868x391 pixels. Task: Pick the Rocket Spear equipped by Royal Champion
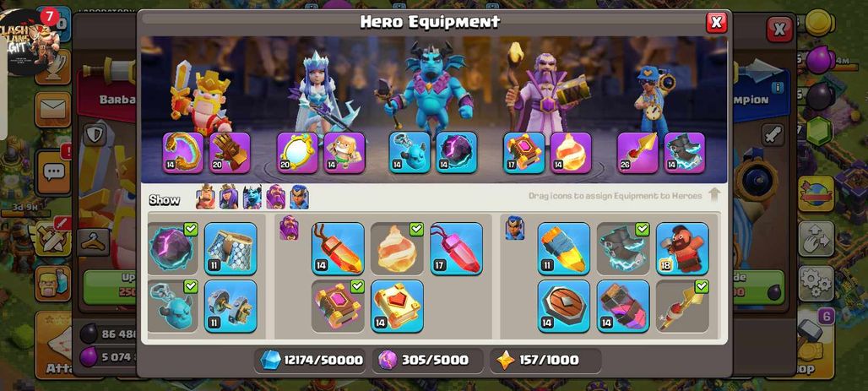(637, 152)
